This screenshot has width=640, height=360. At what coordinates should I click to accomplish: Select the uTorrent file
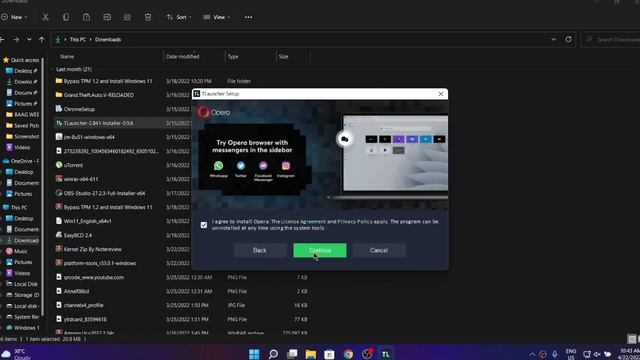[x=73, y=165]
